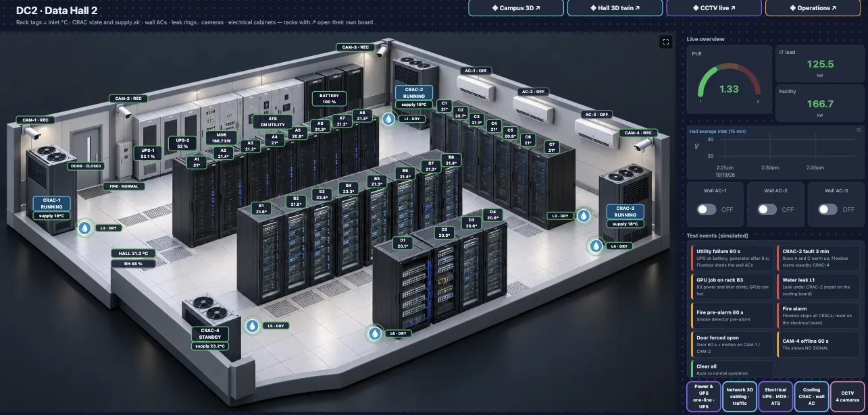Click the DOOR CLOSED status tag

(x=86, y=165)
